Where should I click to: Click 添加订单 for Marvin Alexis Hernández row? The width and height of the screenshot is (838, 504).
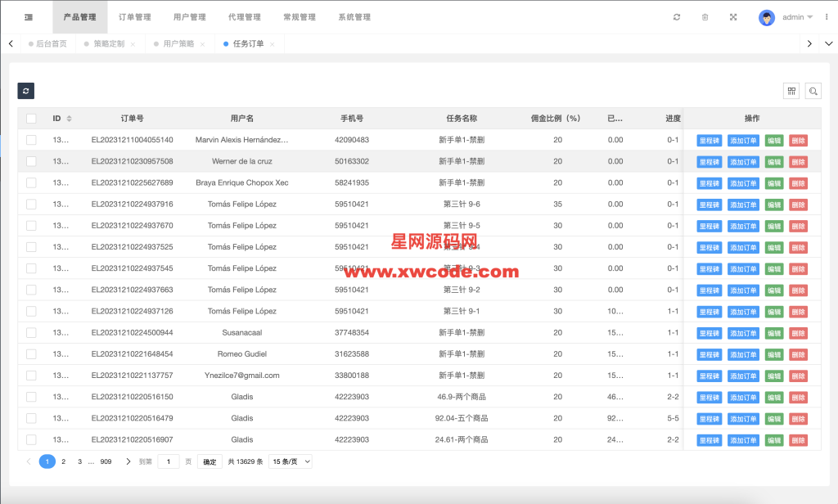(743, 140)
